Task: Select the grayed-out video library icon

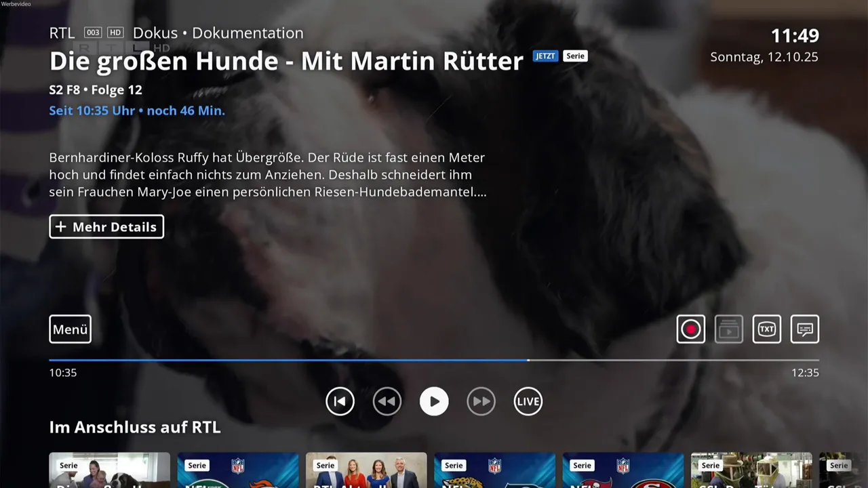Action: pyautogui.click(x=728, y=329)
